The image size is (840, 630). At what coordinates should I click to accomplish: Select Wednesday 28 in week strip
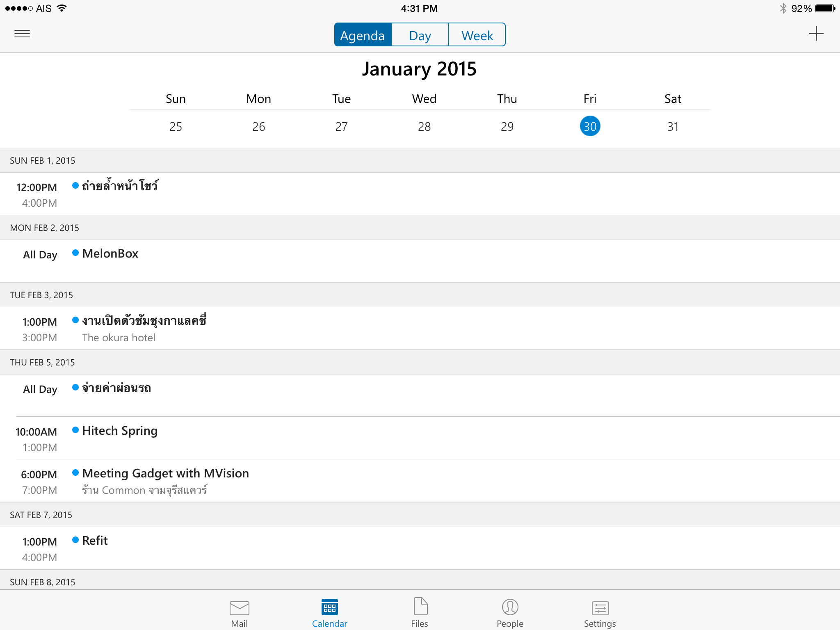[424, 126]
